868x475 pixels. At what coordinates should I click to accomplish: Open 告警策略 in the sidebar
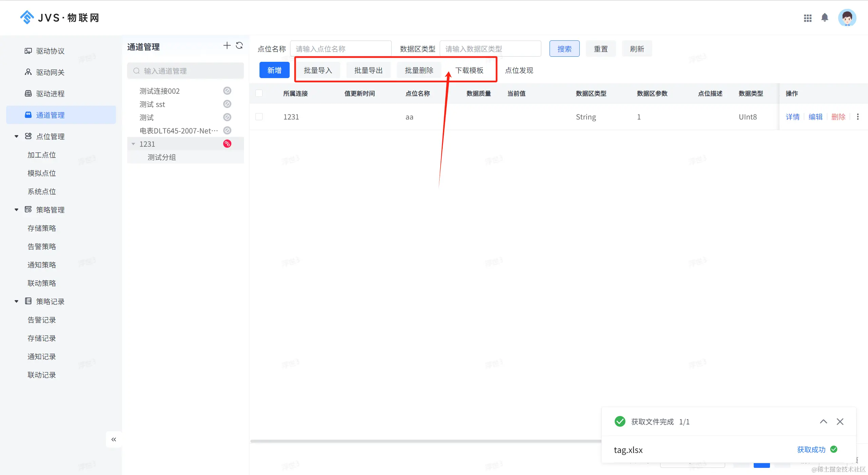42,246
